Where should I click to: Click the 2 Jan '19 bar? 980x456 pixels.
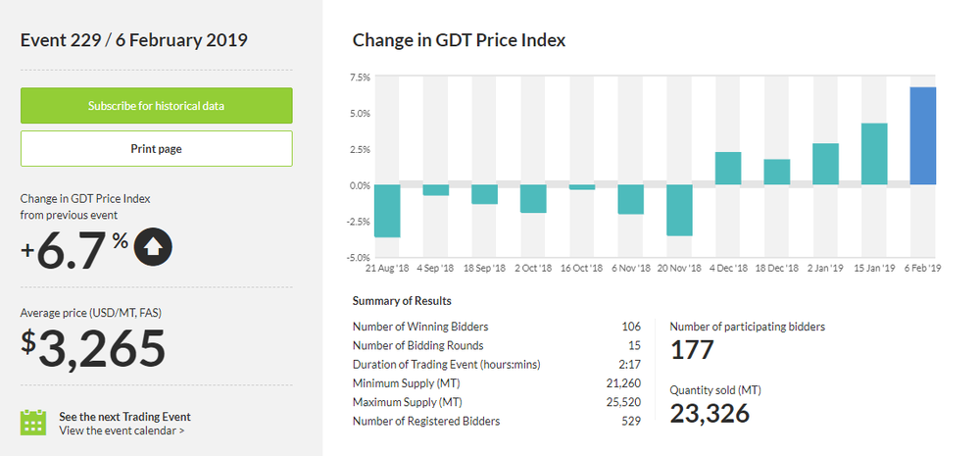825,165
